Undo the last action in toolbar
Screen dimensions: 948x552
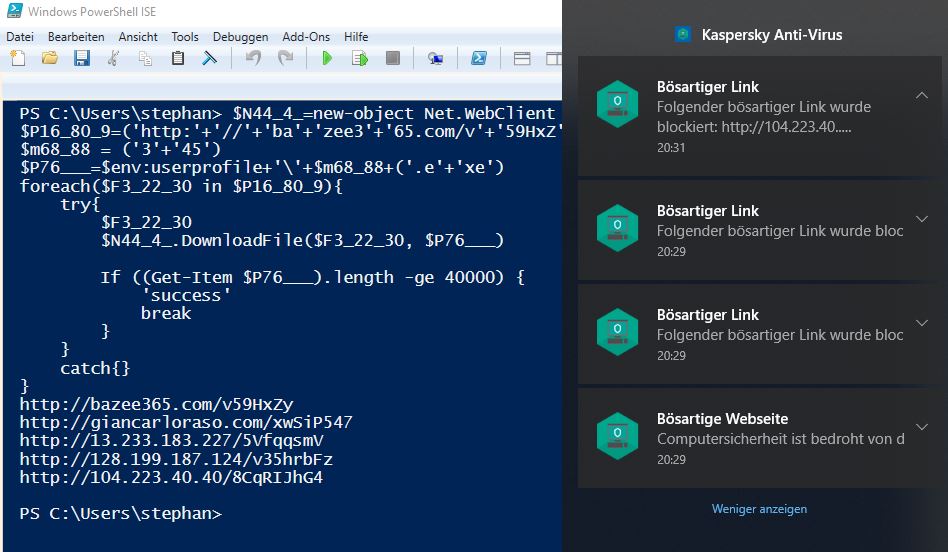tap(253, 58)
